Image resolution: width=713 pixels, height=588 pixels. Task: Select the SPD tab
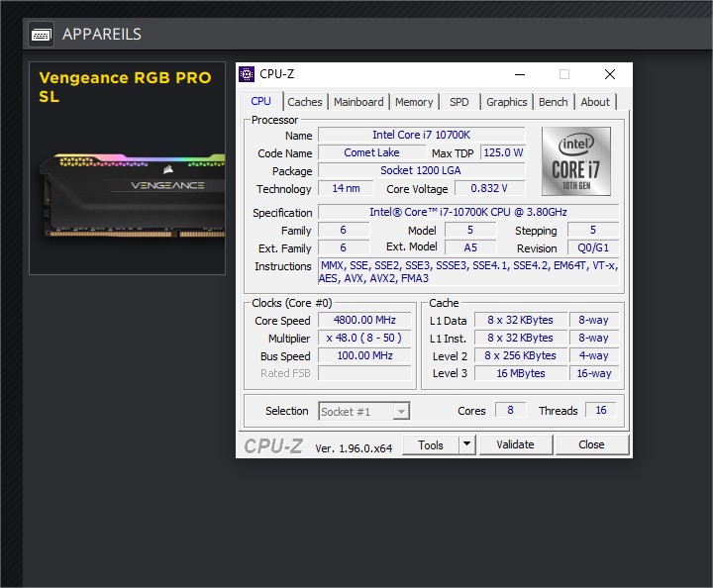(459, 102)
